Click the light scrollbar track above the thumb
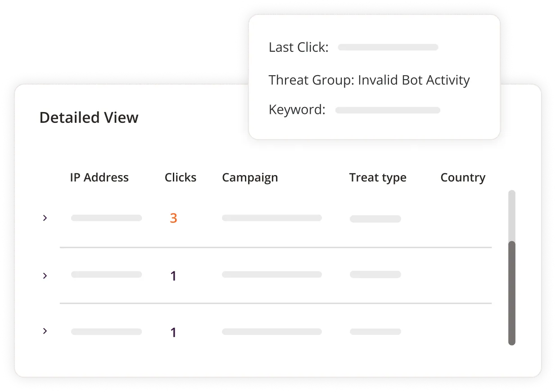 tap(511, 215)
